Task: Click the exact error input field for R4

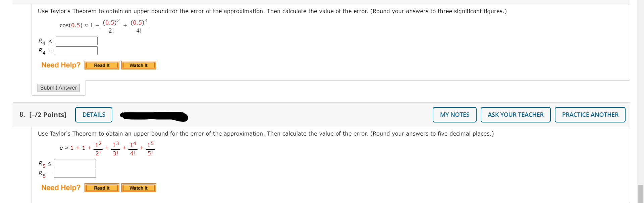Action: (x=76, y=50)
